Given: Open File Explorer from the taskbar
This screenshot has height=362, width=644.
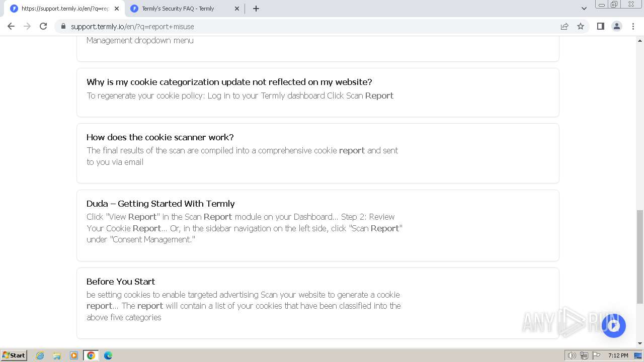Looking at the screenshot, I should (57, 355).
